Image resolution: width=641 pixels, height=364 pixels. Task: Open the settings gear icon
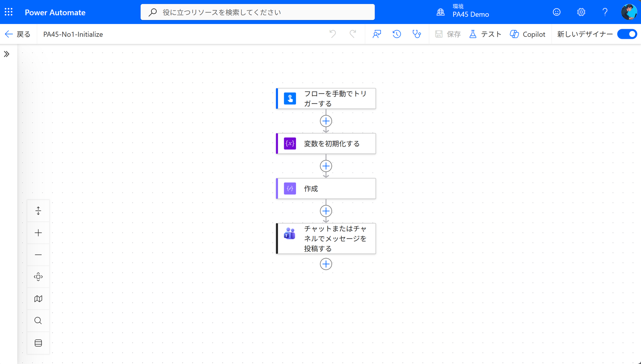(581, 12)
